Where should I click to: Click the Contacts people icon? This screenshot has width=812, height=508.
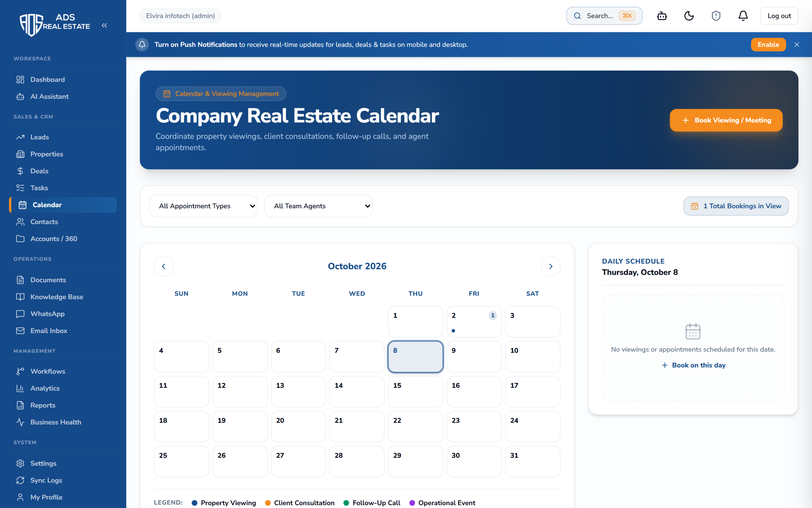click(20, 222)
